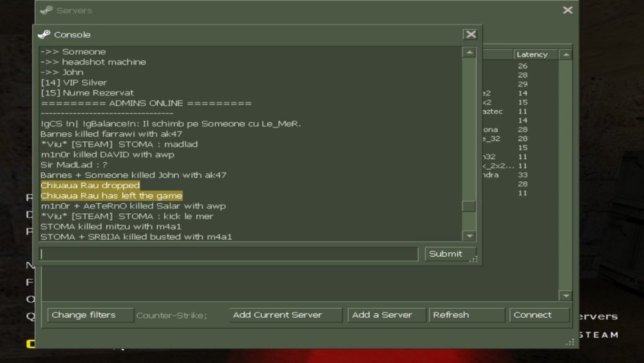Select server row ending in aztec

click(520, 112)
